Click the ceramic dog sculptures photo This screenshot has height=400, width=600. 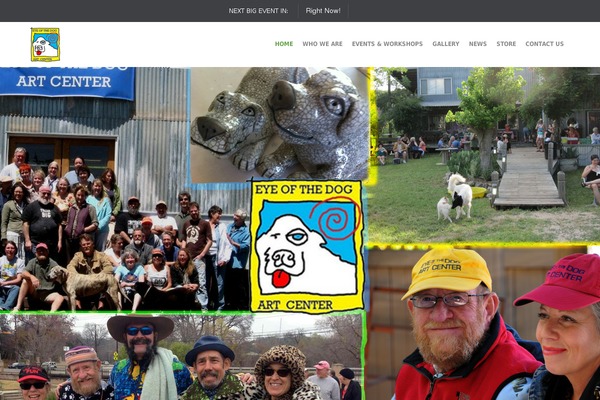coord(279,123)
